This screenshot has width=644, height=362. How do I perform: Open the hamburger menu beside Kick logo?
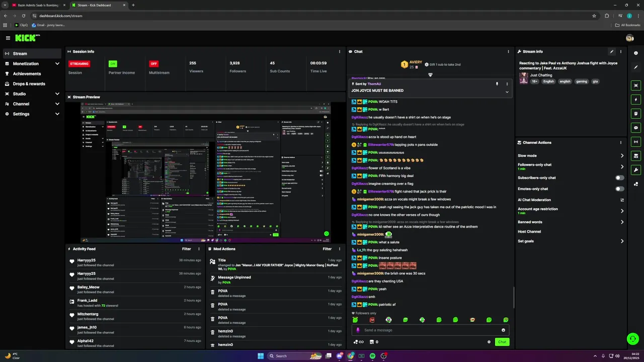[x=8, y=38]
